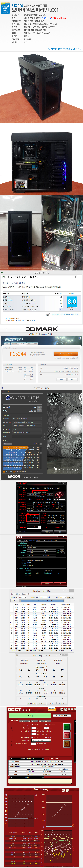Click the 8.0 Windows Experience score badge
This screenshot has width=83, height=868.
click(72, 301)
